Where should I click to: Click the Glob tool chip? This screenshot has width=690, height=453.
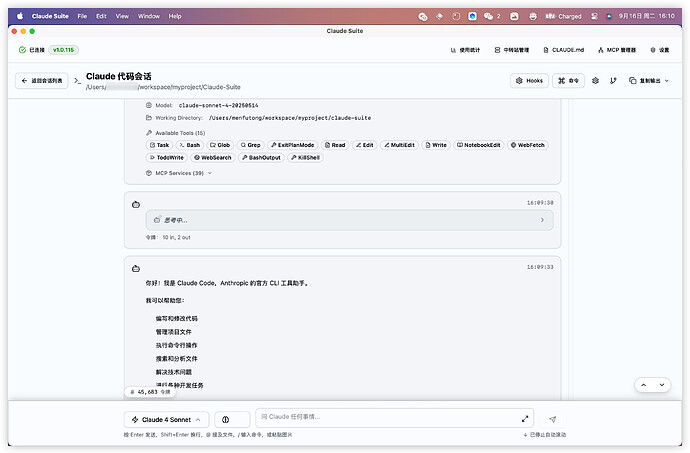(220, 145)
